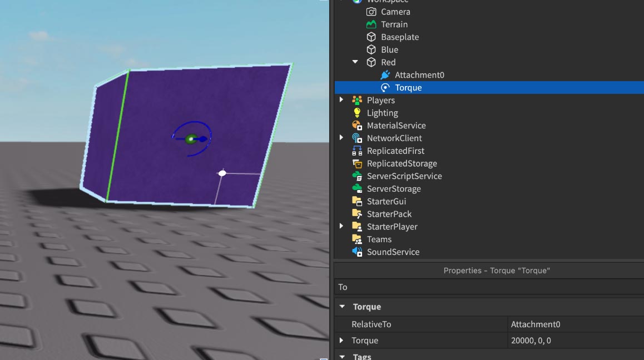
Task: Select the Torque row in Explorer
Action: (x=489, y=87)
